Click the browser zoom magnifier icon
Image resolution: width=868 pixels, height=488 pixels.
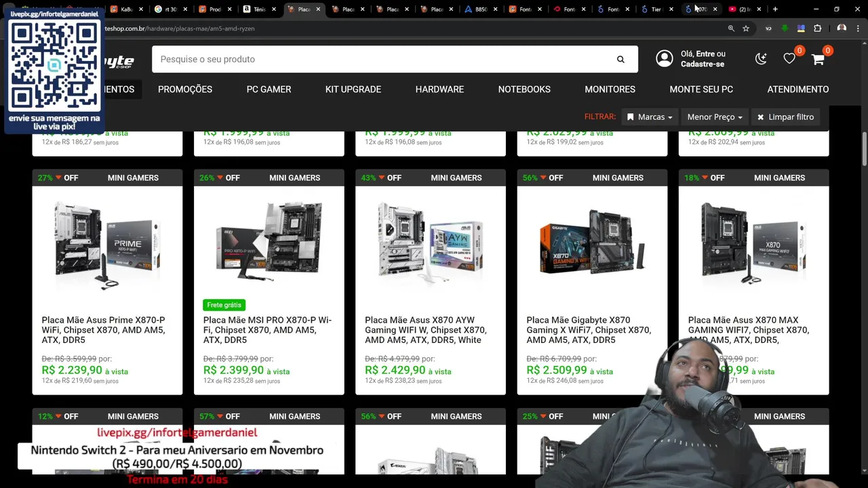click(x=731, y=28)
